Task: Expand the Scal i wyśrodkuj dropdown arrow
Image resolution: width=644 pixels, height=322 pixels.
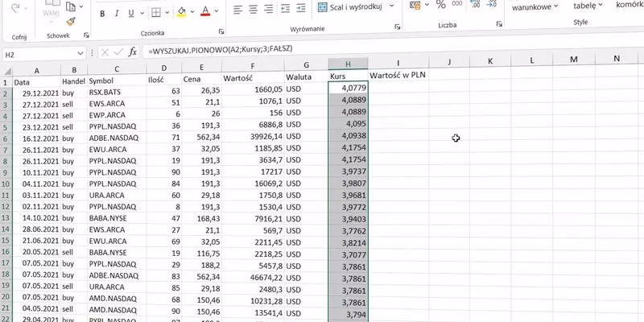Action: click(x=391, y=6)
